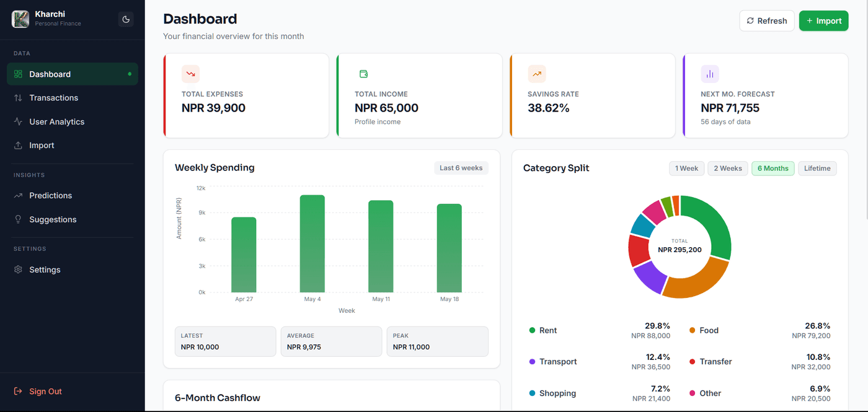Click the Profile income caption
This screenshot has width=868, height=412.
coord(378,121)
